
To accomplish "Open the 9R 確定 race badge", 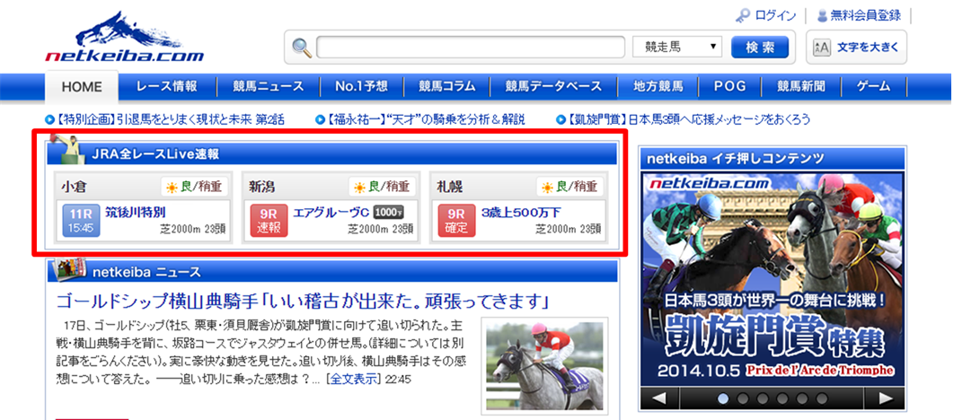I will (456, 220).
